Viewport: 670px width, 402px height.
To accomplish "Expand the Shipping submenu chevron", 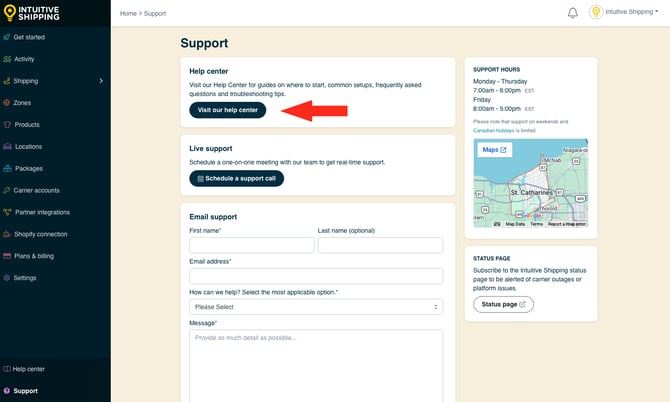I will pos(101,81).
